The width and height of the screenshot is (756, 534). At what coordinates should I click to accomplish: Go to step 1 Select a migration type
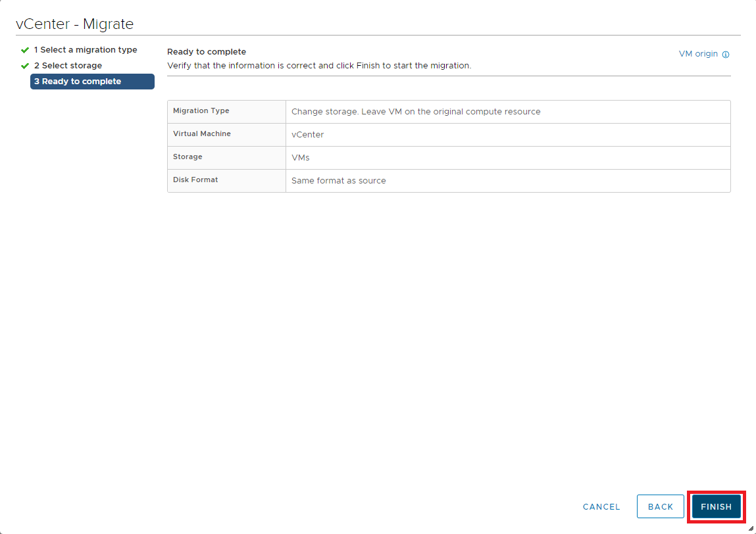(86, 50)
